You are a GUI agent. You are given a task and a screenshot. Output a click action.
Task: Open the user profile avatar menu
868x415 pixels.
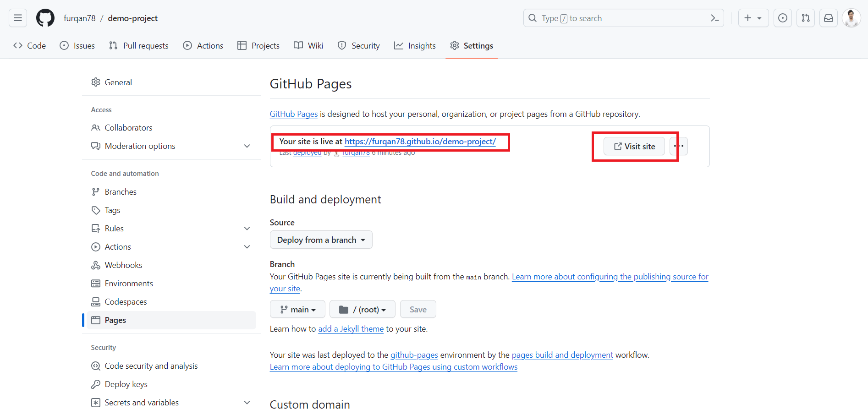click(852, 18)
